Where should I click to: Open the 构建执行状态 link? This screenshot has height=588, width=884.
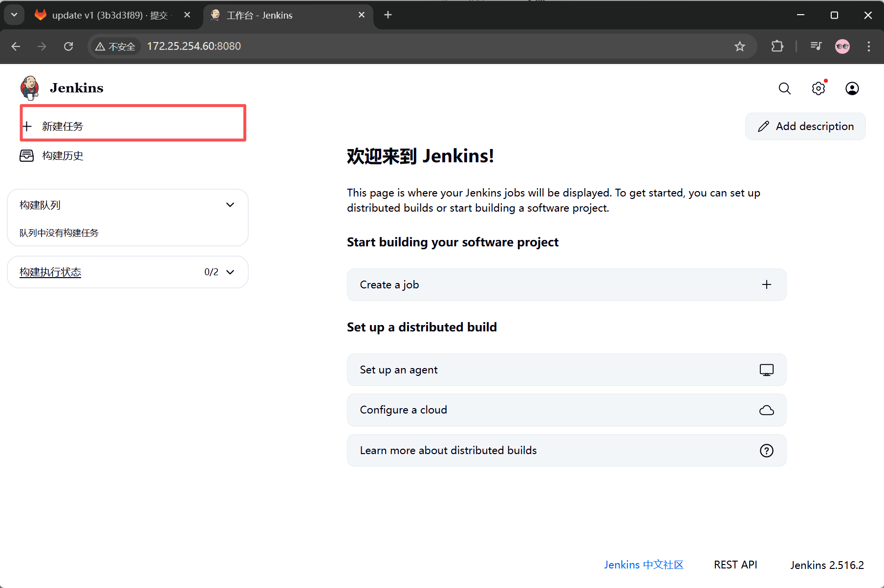pos(50,272)
